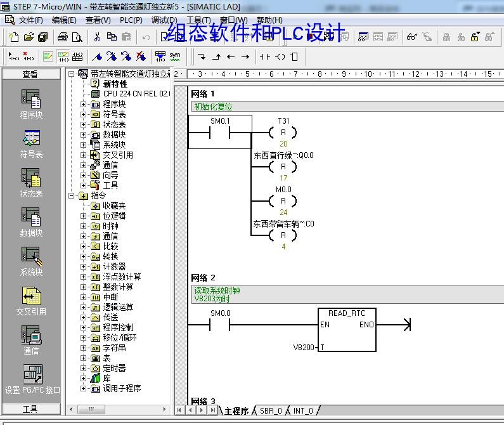Screen dimensions: 504x425
Task: Click the Print Preview icon
Action: (77, 37)
